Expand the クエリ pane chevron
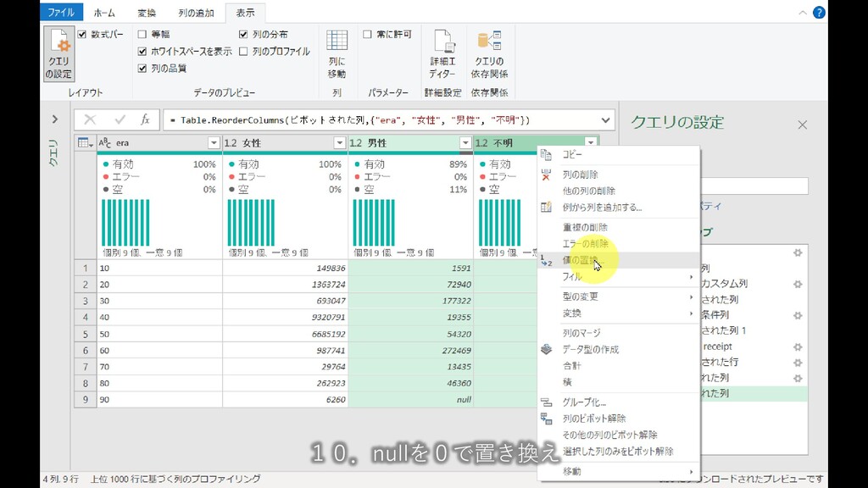The width and height of the screenshot is (868, 488). coord(55,119)
